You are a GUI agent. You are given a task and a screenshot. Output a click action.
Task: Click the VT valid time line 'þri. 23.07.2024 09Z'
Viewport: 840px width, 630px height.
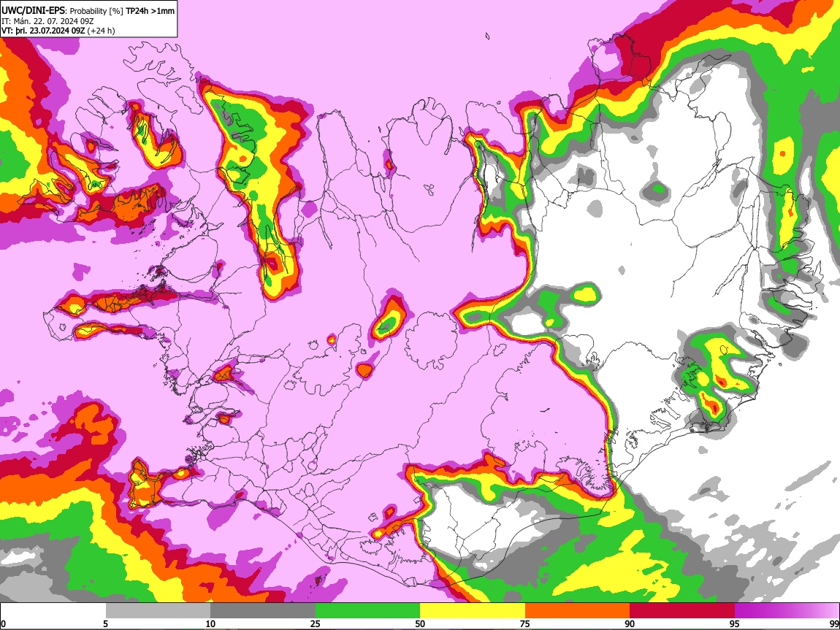click(50, 31)
